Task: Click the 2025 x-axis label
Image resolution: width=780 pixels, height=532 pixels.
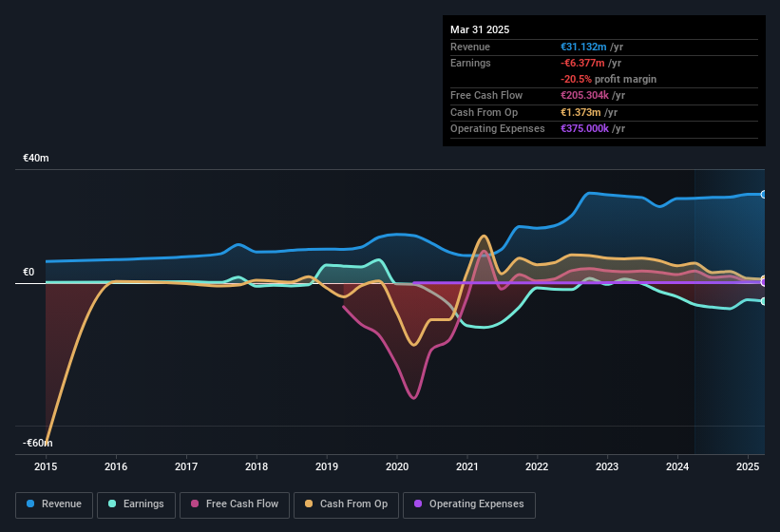Action: [x=748, y=466]
